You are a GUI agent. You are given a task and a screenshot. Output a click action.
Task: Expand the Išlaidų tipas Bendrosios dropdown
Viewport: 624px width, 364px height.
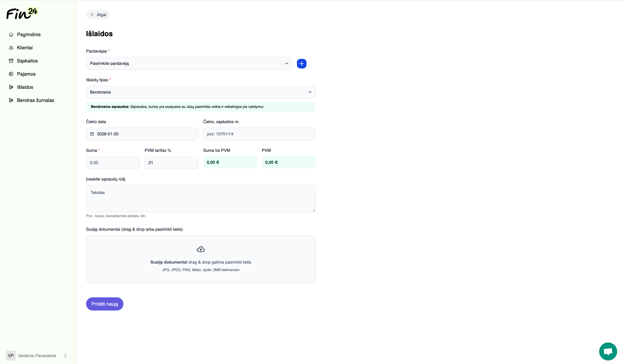pos(201,92)
